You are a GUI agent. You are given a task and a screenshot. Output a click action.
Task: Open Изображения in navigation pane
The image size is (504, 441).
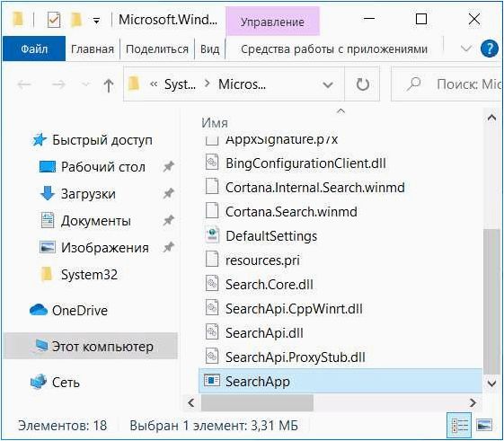105,248
